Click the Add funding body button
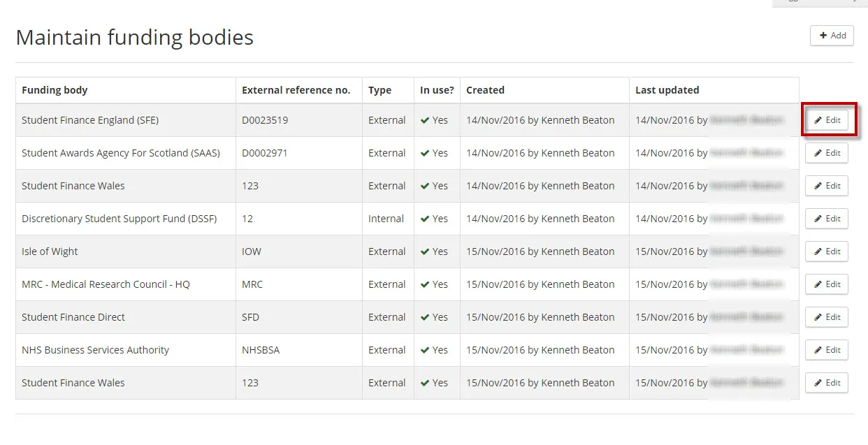The width and height of the screenshot is (868, 445). 832,36
